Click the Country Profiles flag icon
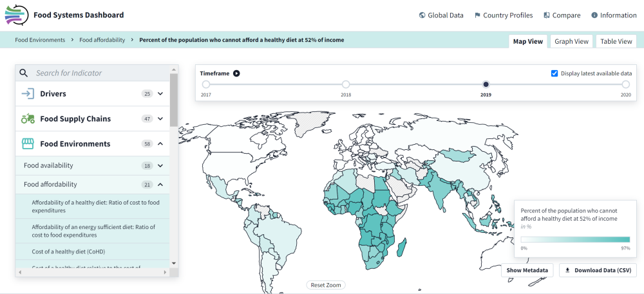This screenshot has width=644, height=294. click(x=477, y=15)
